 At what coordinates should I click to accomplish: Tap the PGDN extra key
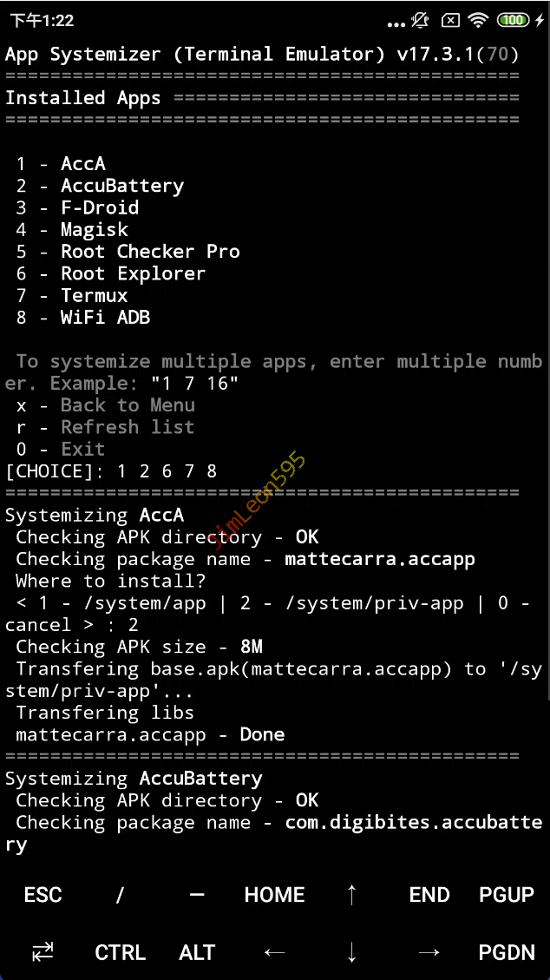pos(507,952)
